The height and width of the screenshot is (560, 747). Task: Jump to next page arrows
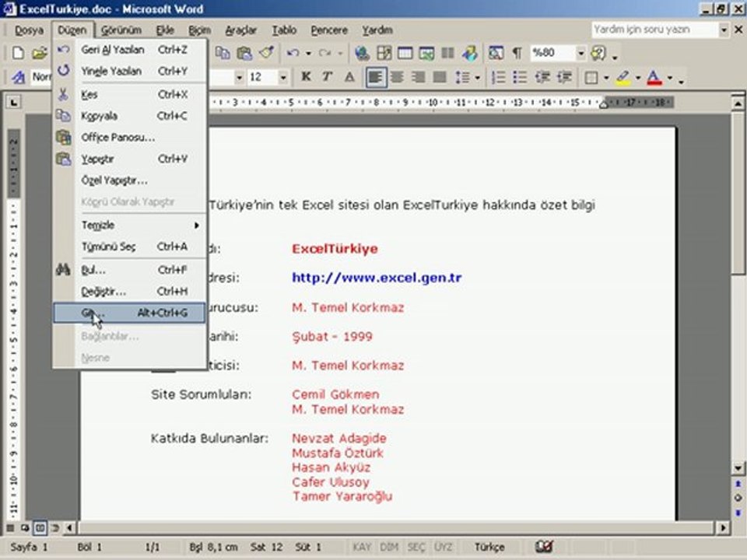[738, 513]
